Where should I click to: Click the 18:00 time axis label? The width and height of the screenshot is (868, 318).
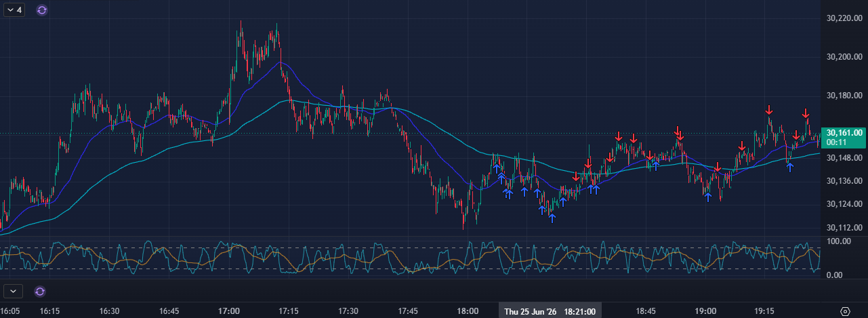(x=468, y=311)
